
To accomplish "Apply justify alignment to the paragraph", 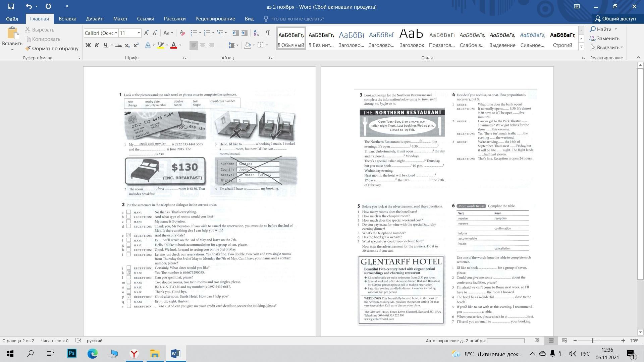I will click(x=220, y=45).
